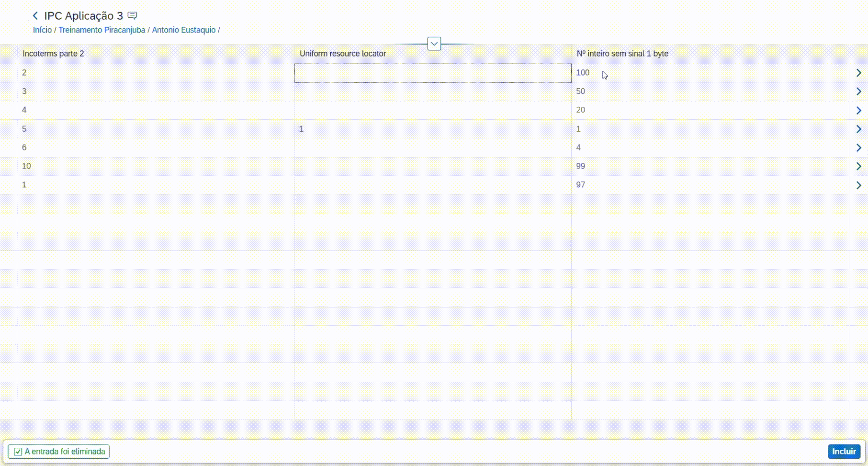Open details arrow for row with value 50
This screenshot has width=868, height=466.
858,91
